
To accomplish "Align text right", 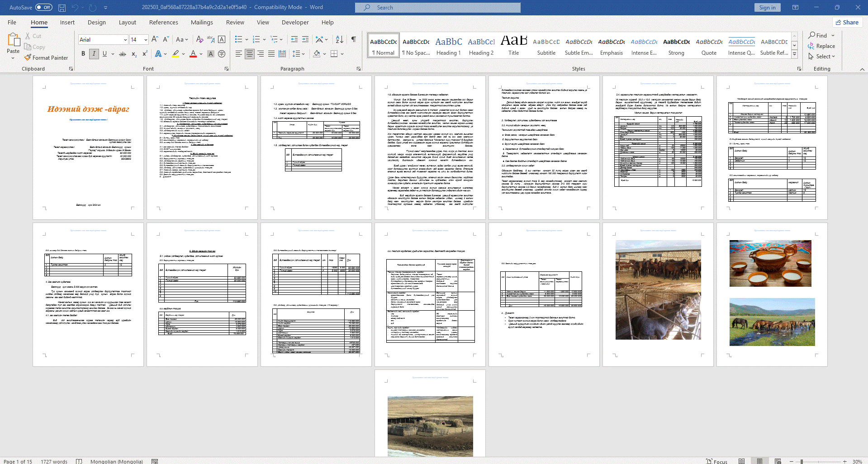I will 261,54.
